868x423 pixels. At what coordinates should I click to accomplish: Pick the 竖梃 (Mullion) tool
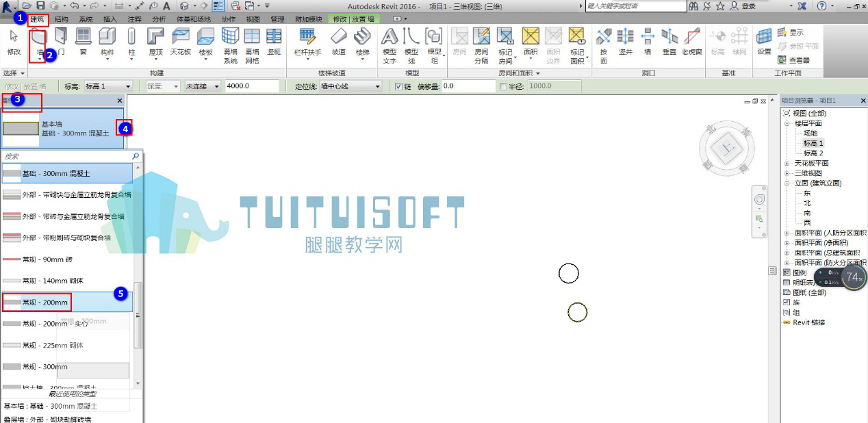274,41
